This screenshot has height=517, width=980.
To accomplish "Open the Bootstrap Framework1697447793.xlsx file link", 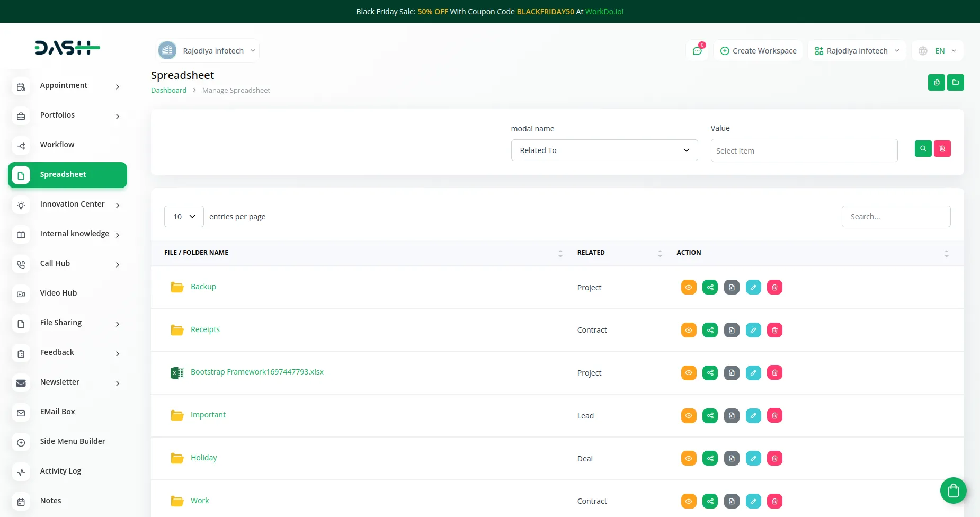I will point(257,372).
